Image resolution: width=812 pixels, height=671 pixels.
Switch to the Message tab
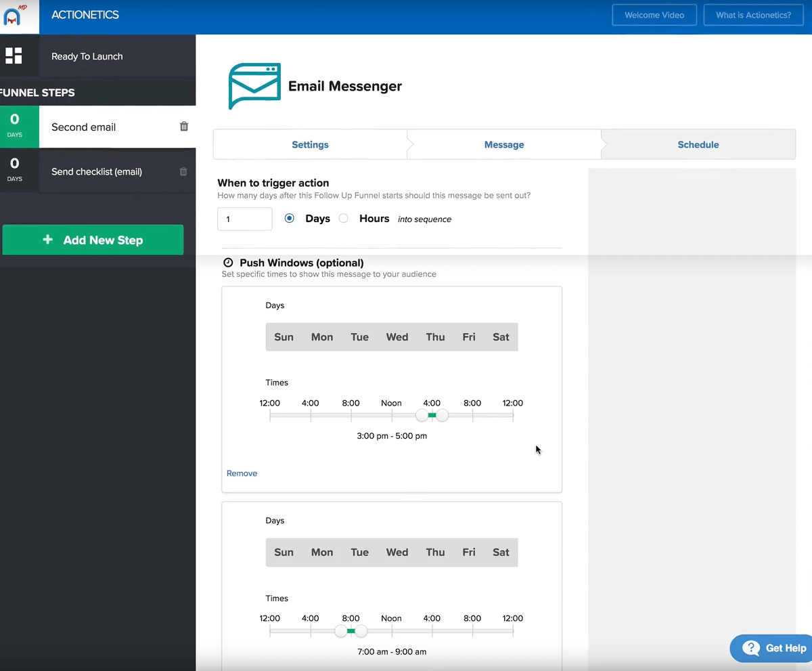504,145
